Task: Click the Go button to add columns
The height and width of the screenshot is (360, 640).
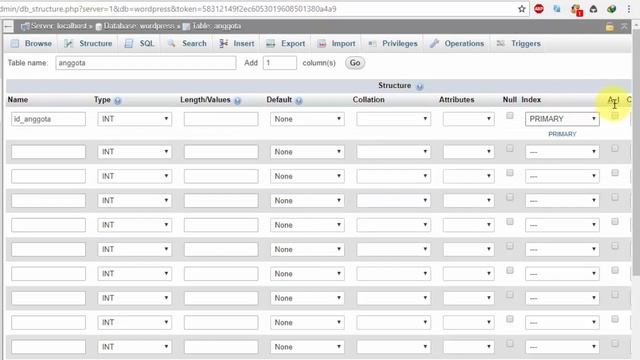Action: coord(355,63)
